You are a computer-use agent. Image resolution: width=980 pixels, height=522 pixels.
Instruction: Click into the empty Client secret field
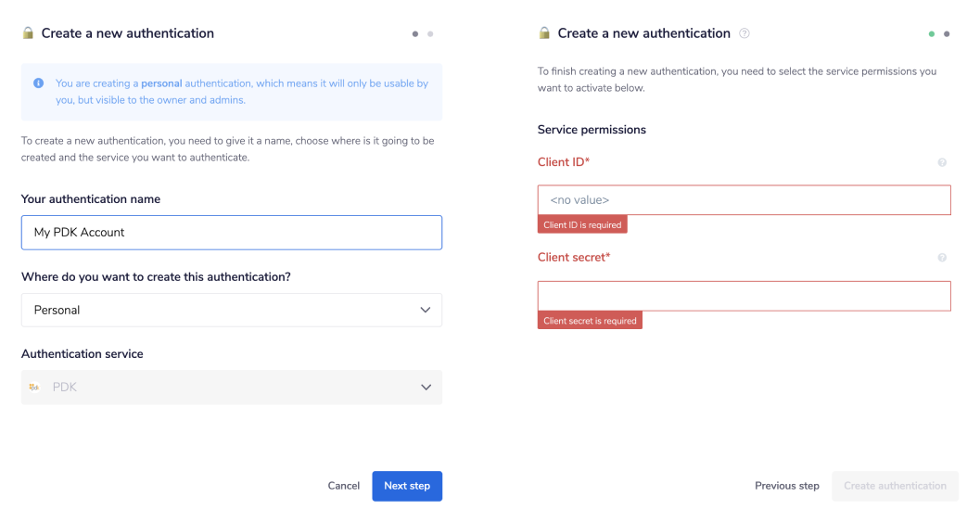pos(744,296)
